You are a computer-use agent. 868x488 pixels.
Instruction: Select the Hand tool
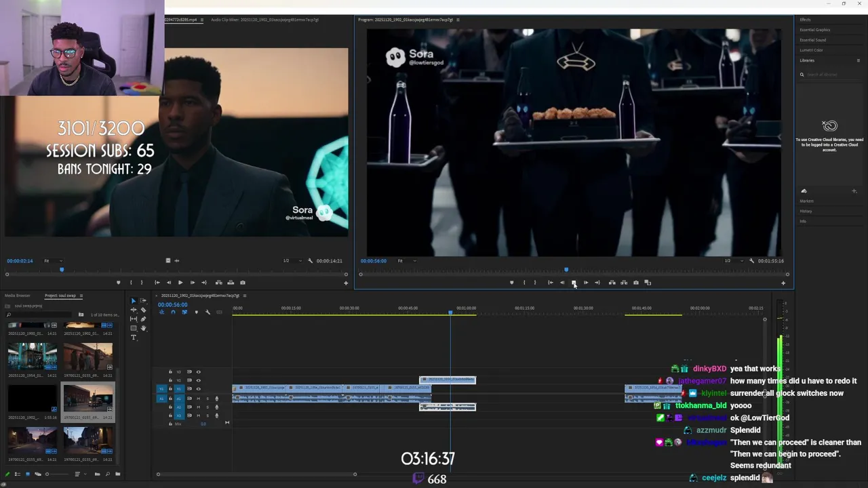coord(144,328)
